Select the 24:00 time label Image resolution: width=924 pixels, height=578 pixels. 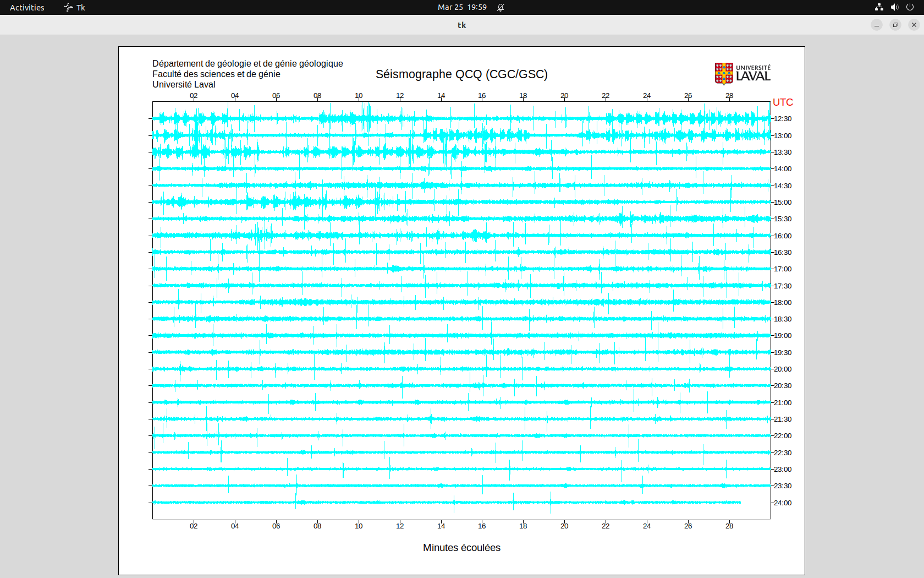click(x=783, y=503)
